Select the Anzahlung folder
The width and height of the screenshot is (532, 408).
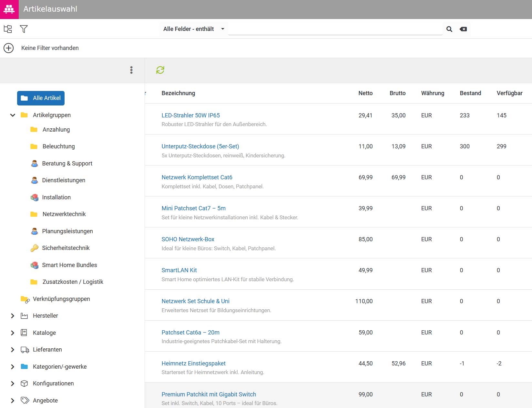(x=56, y=130)
